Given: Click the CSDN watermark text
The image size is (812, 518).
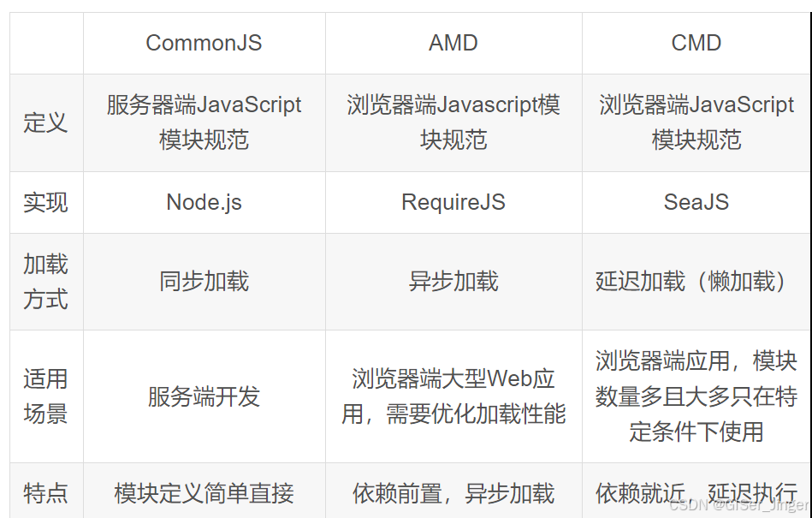Looking at the screenshot, I should tap(739, 504).
